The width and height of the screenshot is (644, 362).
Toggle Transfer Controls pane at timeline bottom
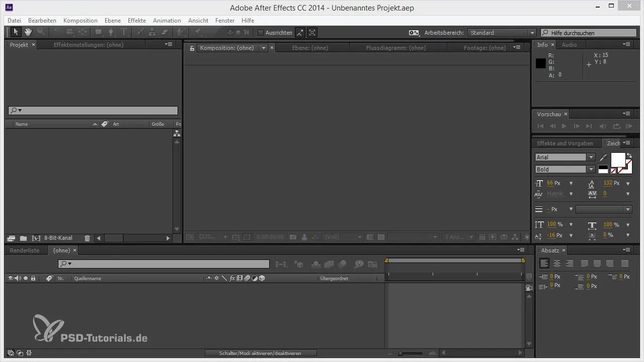tap(20, 353)
